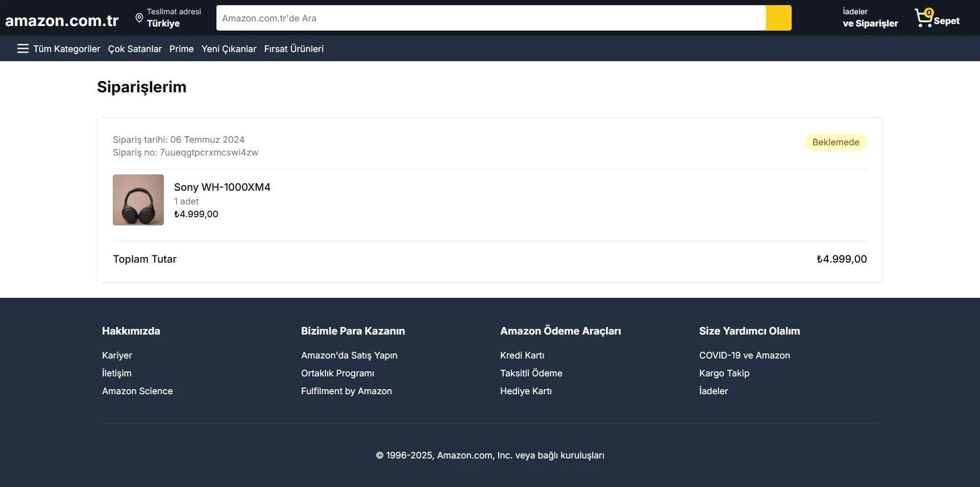Screen dimensions: 980x487
Task: Open Taksitli Ödeme link
Action: pos(531,373)
